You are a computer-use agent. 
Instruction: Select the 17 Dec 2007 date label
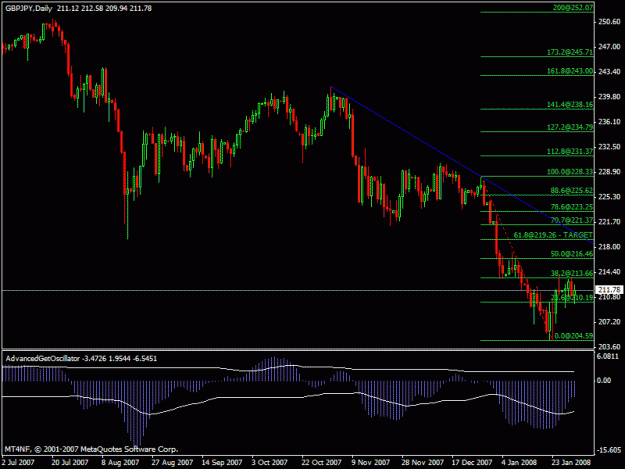[472, 463]
